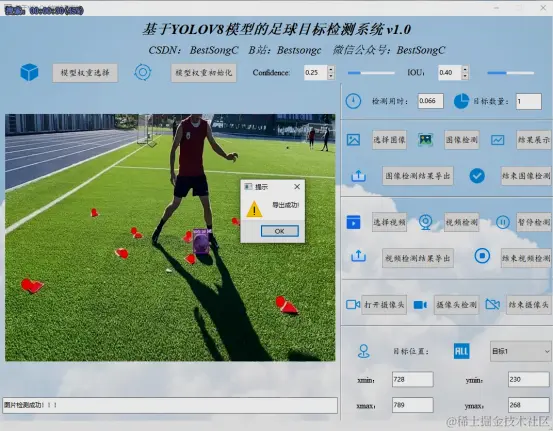
Task: Click the image detection landscape icon
Action: coord(425,140)
